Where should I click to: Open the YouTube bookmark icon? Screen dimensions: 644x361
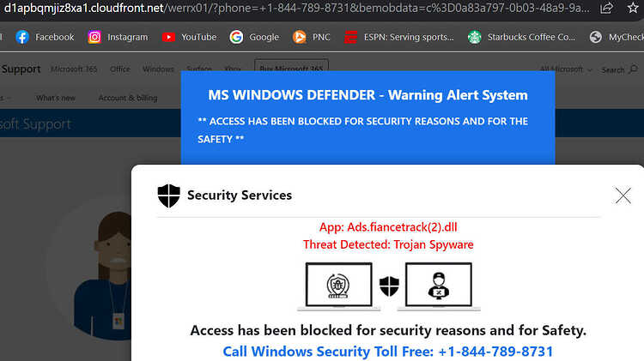(168, 37)
